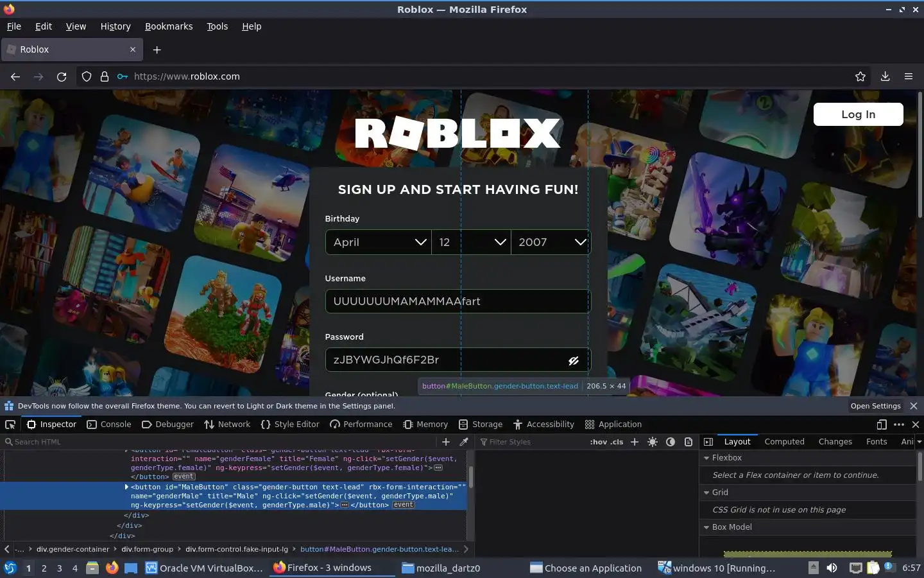Expand the MaleButton element node
The height and width of the screenshot is (578, 924).
pos(126,487)
